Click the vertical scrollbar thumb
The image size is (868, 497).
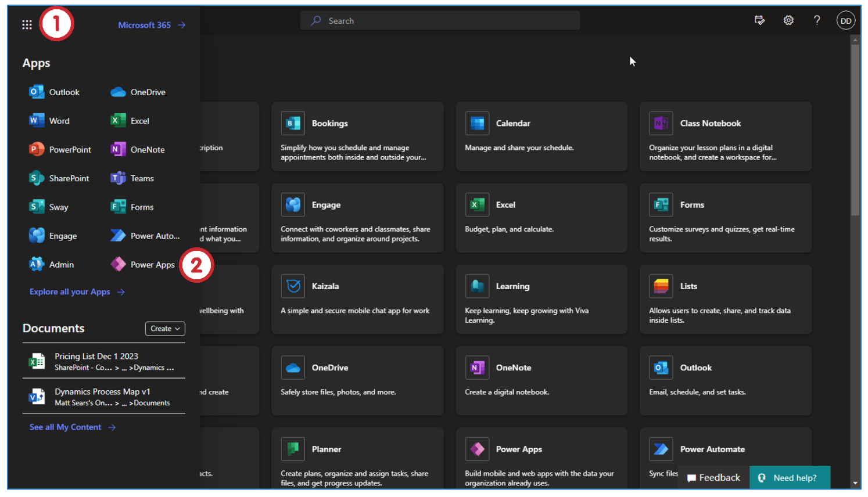pos(855,129)
